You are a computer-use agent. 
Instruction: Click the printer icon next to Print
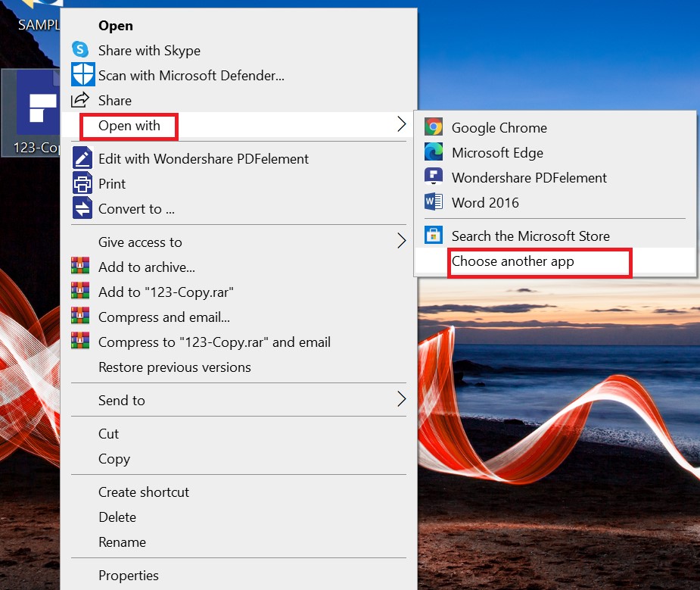(x=82, y=183)
